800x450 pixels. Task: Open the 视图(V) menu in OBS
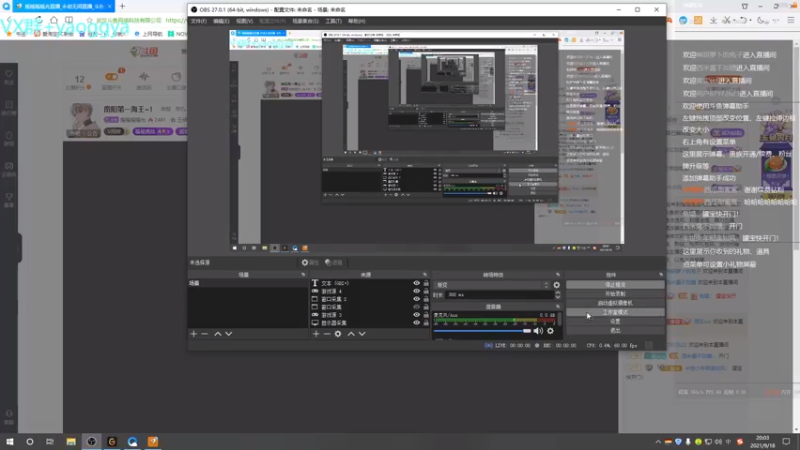click(x=244, y=21)
